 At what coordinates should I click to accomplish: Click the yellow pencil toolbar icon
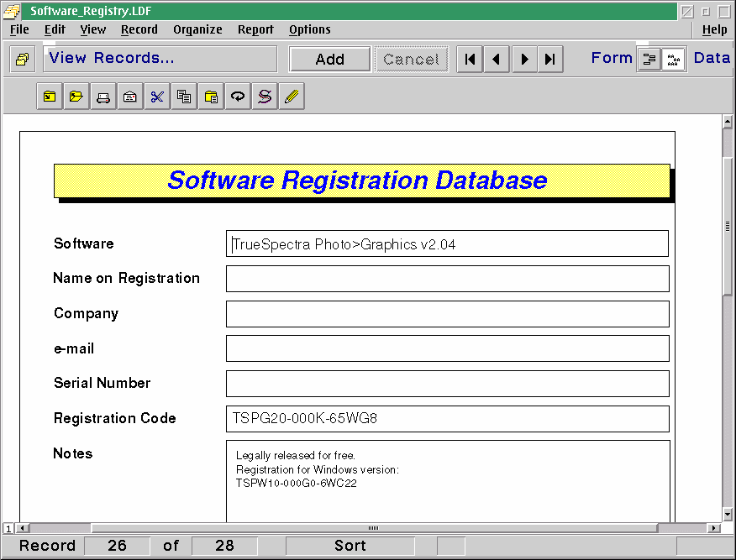tap(292, 97)
